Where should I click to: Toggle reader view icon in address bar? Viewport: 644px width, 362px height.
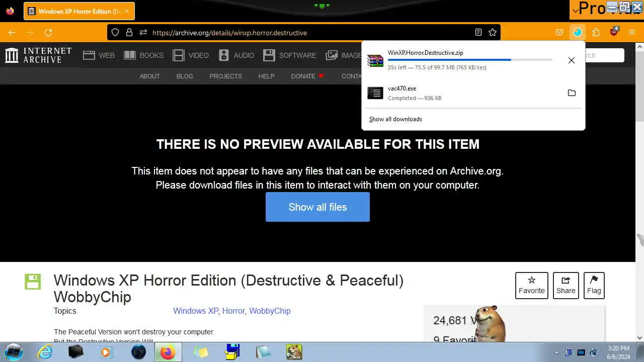click(478, 33)
